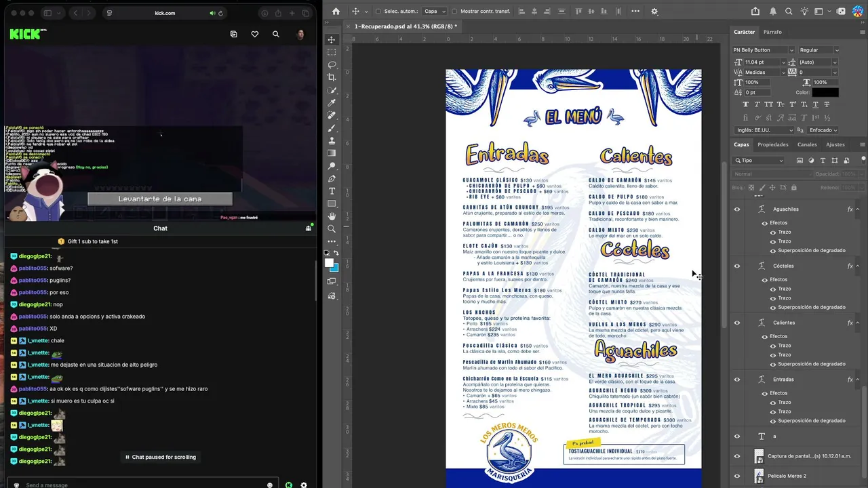Image resolution: width=868 pixels, height=488 pixels.
Task: Select the Horizontal Type tool
Action: click(x=332, y=191)
